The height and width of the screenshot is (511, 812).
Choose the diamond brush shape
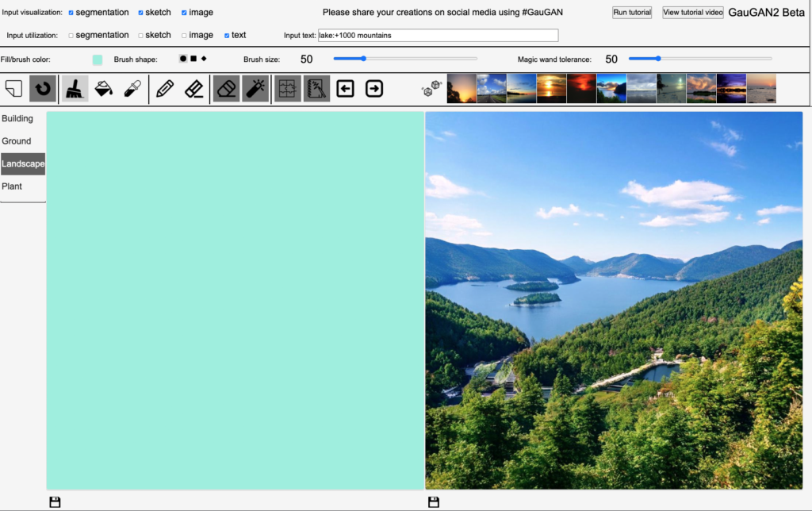tap(204, 59)
